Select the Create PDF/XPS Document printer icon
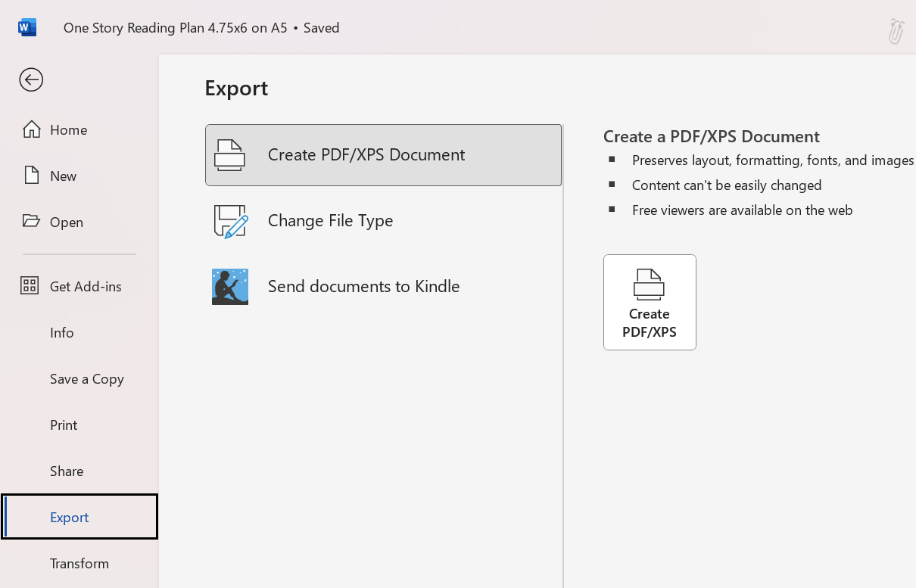 click(229, 154)
